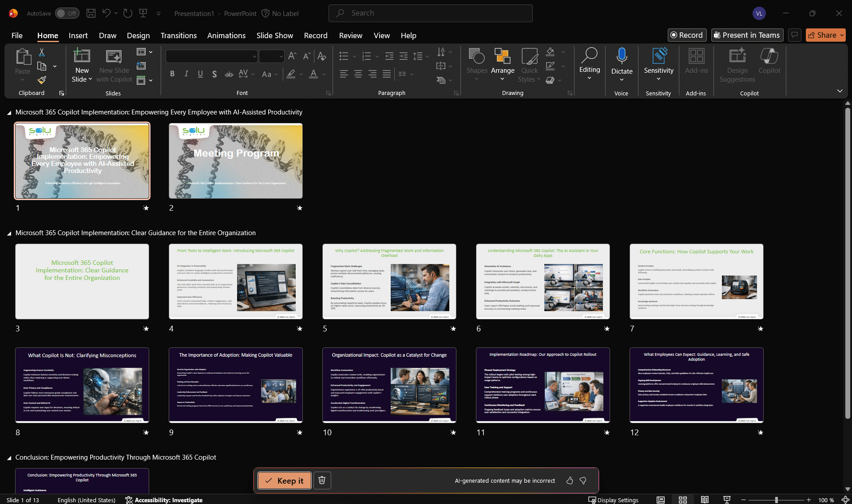Click the Cut scissors icon
Viewport: 852px width, 504px height.
pos(42,52)
